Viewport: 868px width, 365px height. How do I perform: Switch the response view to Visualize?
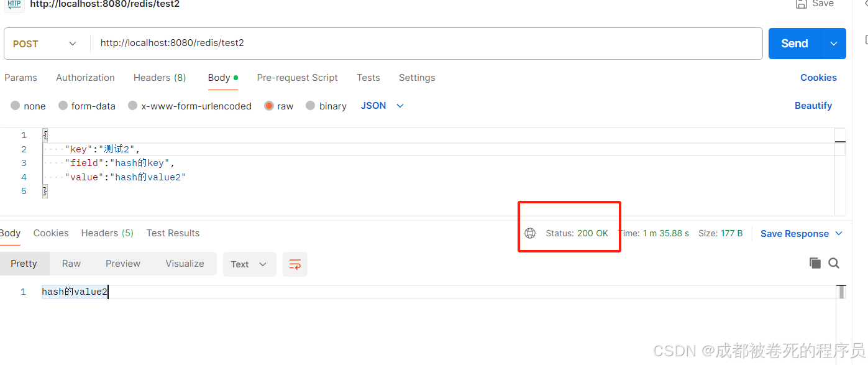[185, 264]
